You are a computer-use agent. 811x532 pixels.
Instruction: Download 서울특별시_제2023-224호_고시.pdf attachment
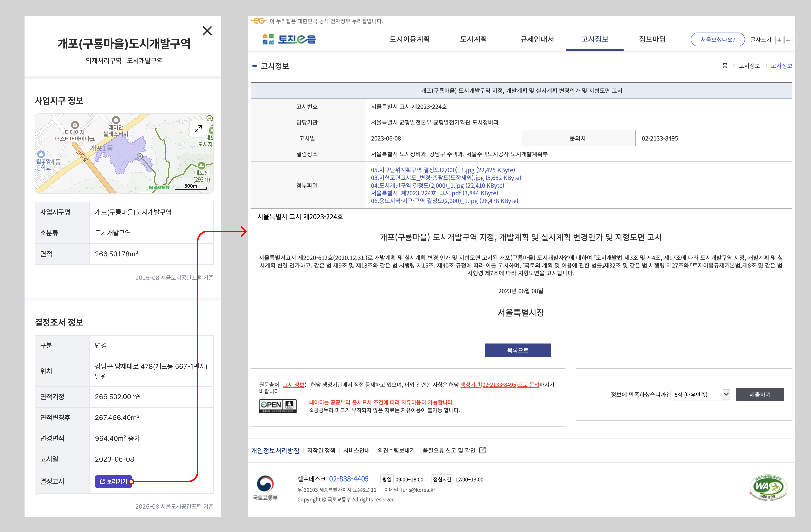[434, 193]
